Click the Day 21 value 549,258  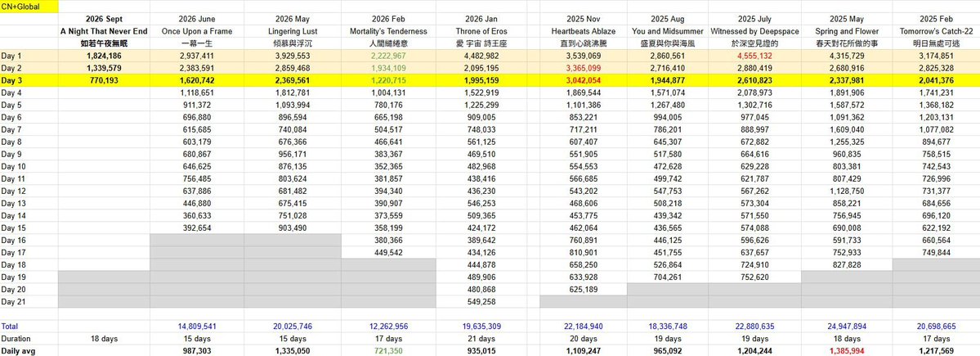coord(482,301)
